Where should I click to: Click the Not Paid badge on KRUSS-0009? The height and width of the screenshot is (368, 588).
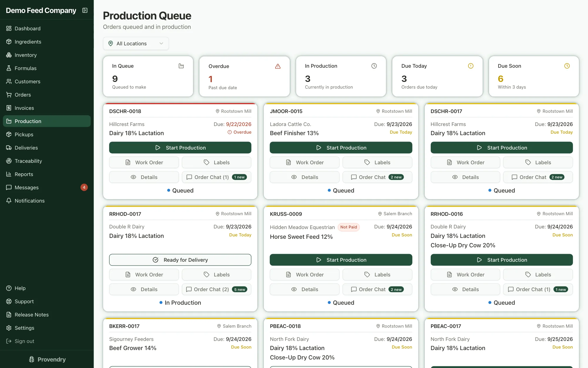(349, 227)
